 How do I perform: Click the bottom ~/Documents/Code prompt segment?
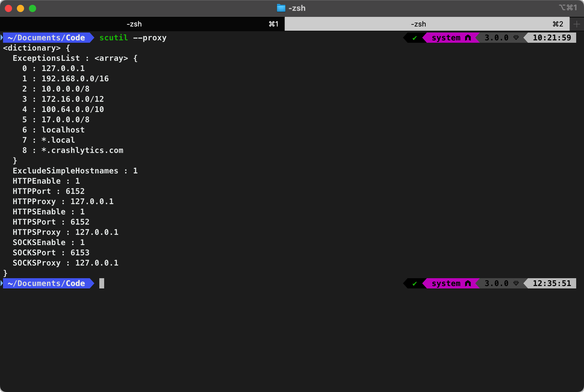point(46,284)
